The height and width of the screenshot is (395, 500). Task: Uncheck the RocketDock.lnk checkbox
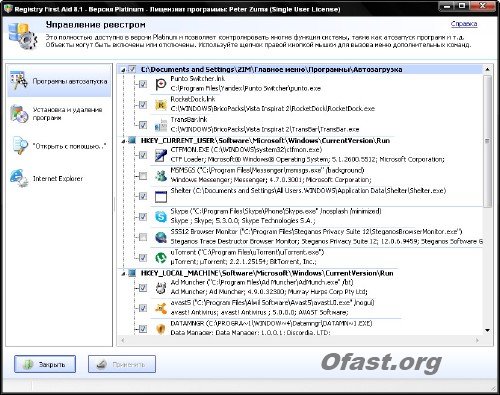(143, 105)
